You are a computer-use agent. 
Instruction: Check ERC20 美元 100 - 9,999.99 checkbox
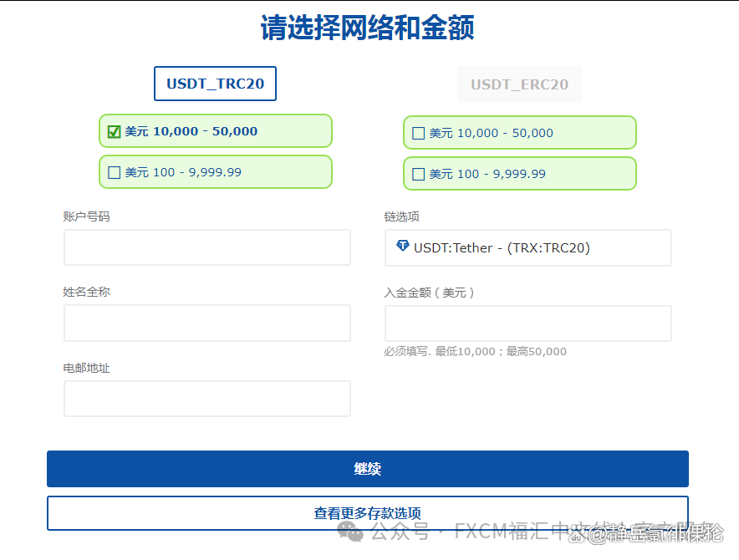(419, 175)
